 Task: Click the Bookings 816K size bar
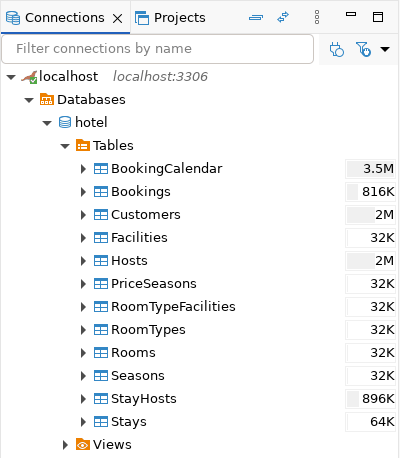(370, 192)
